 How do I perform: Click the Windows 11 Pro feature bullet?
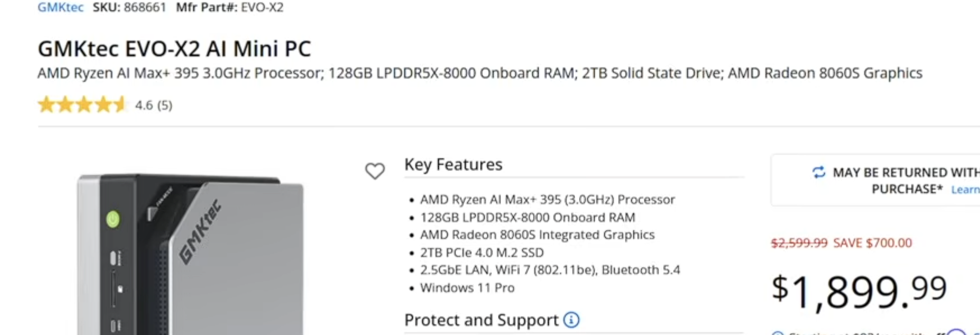pyautogui.click(x=467, y=288)
